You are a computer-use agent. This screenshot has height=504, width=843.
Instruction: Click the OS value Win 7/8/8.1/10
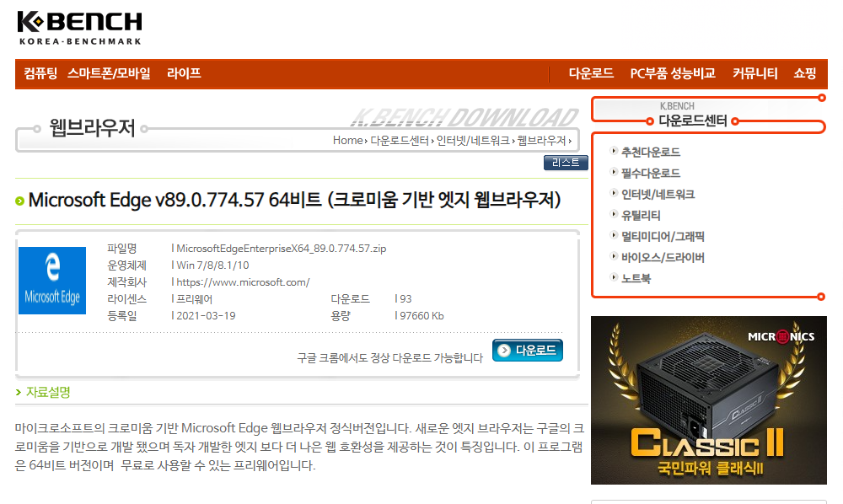tap(212, 265)
